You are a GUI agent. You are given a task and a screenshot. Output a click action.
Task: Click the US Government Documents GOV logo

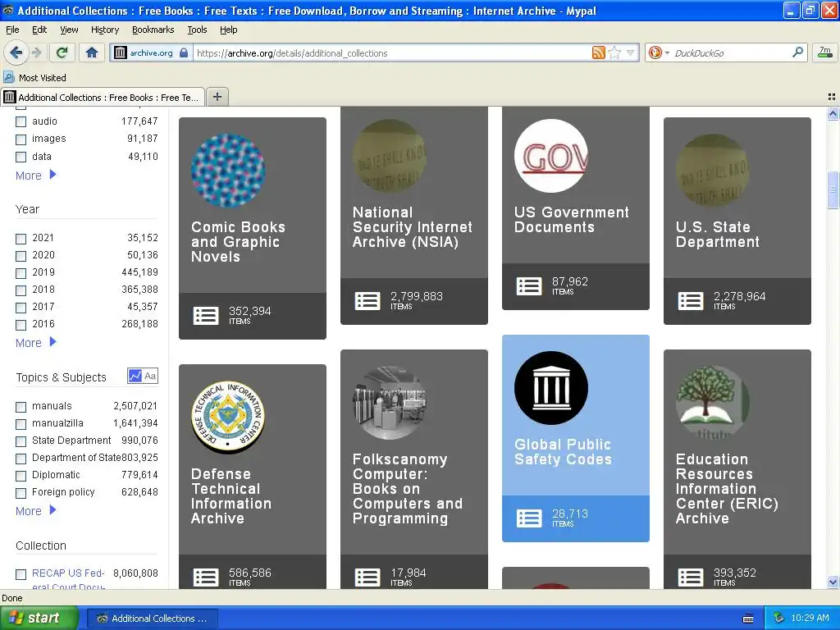pos(551,156)
